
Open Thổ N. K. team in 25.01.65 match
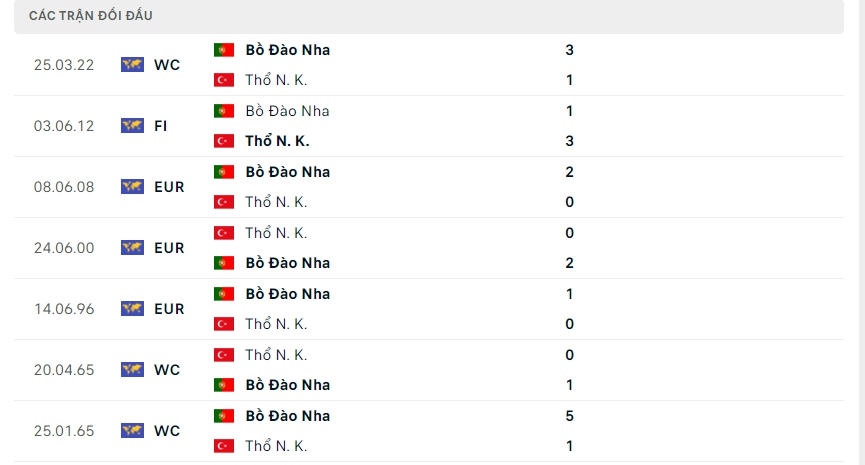point(276,446)
